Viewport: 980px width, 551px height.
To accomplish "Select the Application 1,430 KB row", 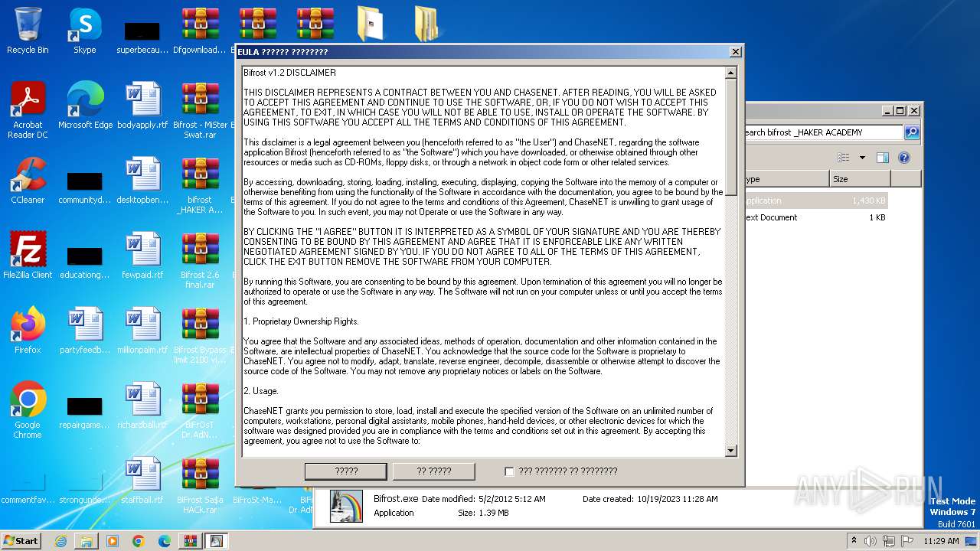I will coord(816,201).
